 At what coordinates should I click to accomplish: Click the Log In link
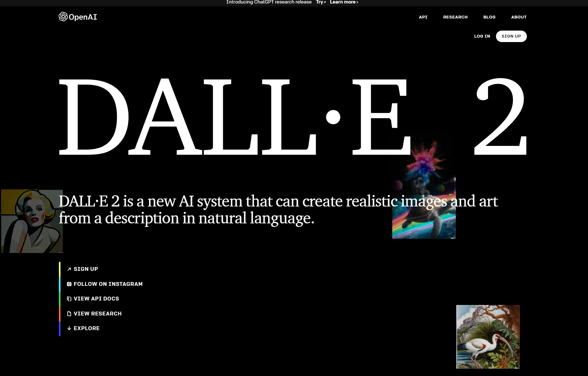point(482,36)
